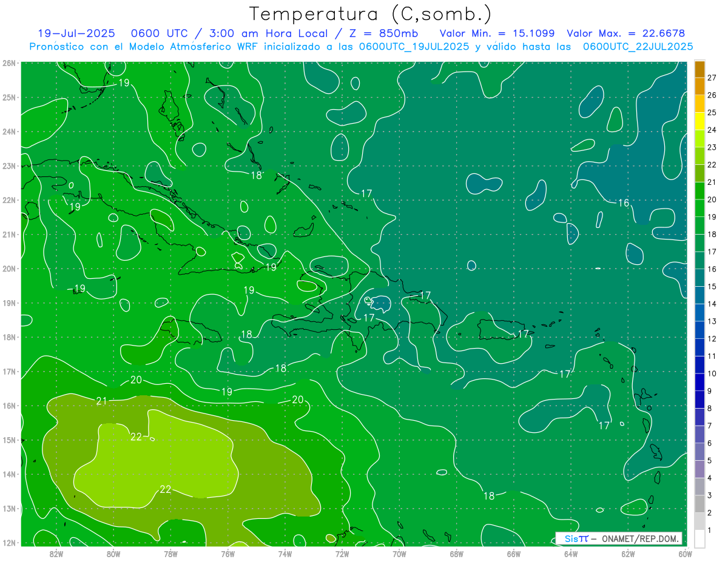Screen dimensions: 728x562
Task: Pick the gray swatch between 2 and 3
Action: pos(699,504)
